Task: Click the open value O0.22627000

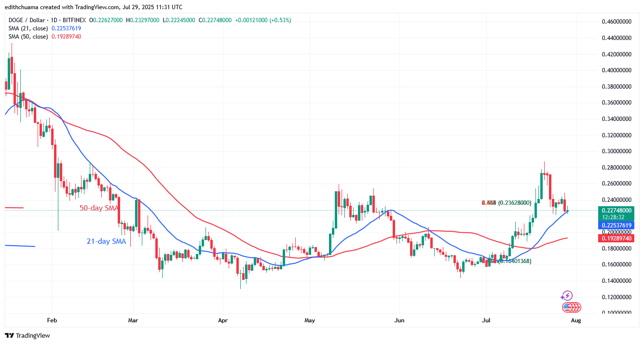Action: (x=106, y=20)
